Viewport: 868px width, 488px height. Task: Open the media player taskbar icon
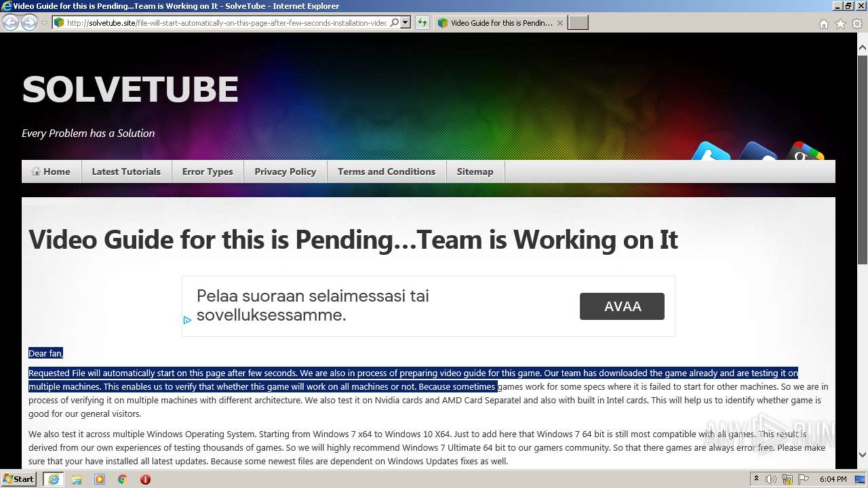(x=100, y=479)
